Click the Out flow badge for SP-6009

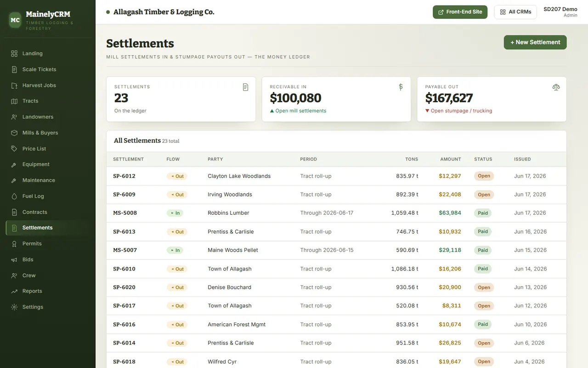click(177, 195)
